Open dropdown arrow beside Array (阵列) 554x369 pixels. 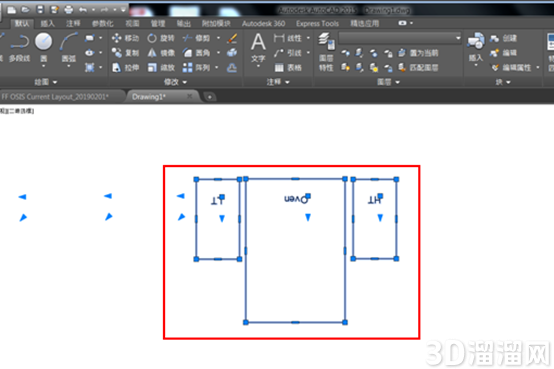pyautogui.click(x=217, y=67)
